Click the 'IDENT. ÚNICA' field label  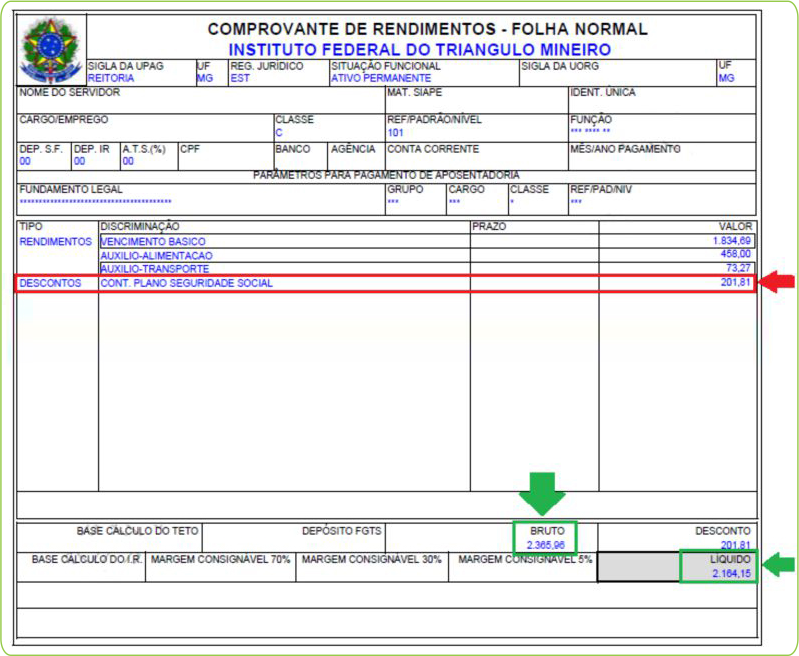pos(603,92)
